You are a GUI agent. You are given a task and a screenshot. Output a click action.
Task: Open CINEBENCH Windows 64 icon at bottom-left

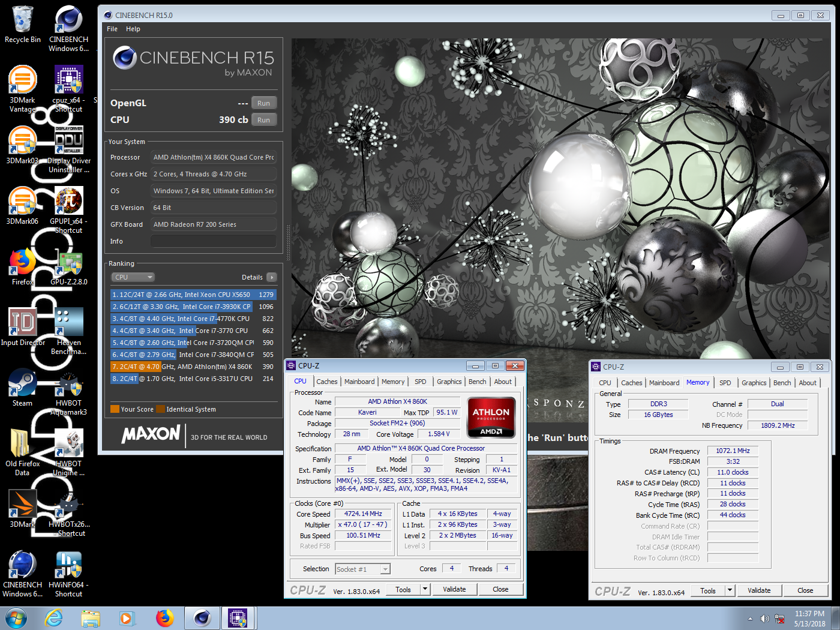click(x=22, y=574)
